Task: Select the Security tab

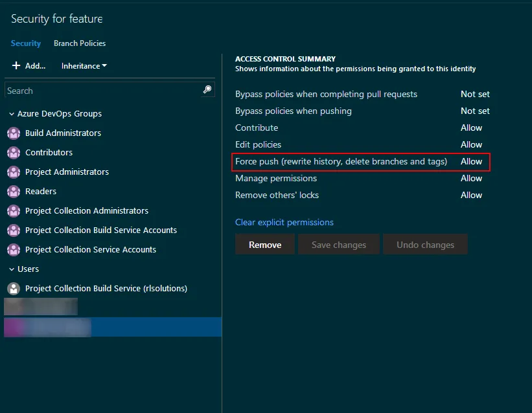Action: (x=25, y=43)
